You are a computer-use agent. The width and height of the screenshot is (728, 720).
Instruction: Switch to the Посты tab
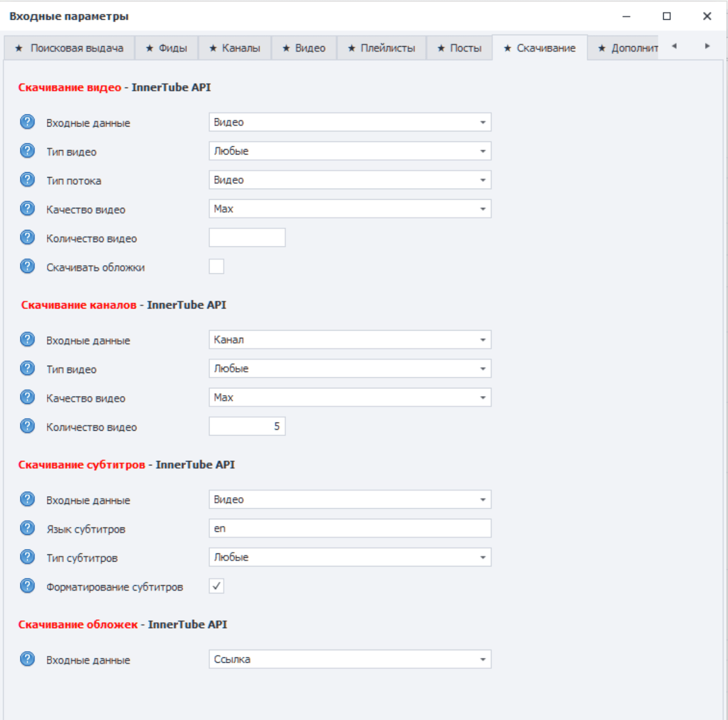coord(460,48)
